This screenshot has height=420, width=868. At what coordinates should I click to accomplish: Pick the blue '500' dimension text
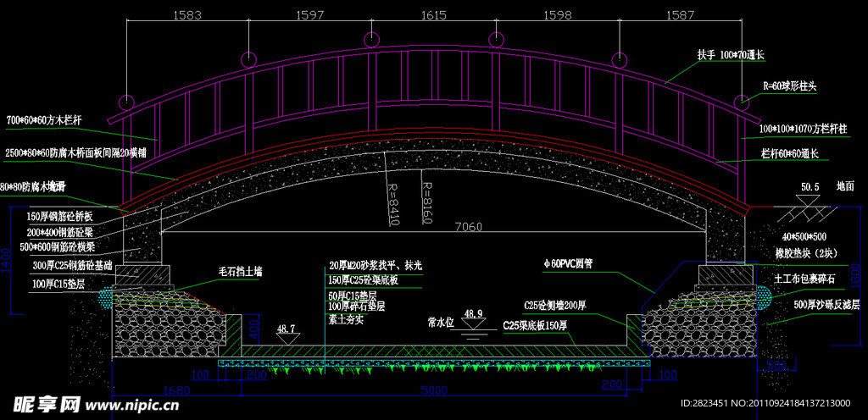click(x=776, y=366)
